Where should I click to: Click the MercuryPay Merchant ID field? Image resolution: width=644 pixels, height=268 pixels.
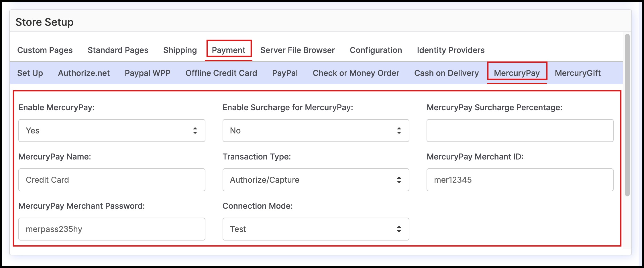pyautogui.click(x=520, y=180)
